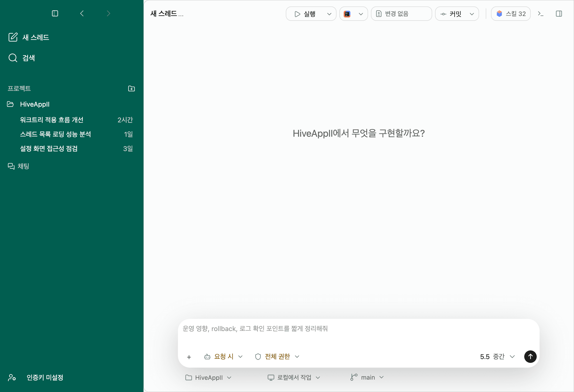Go back with the left arrow
This screenshot has height=392, width=574.
pos(82,13)
